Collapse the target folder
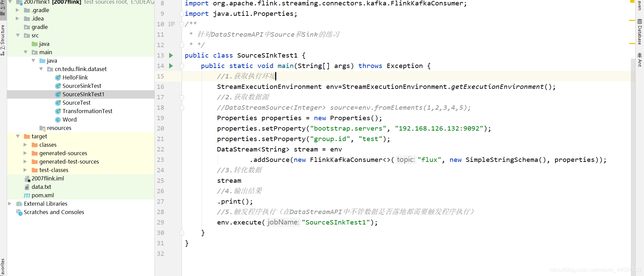The height and width of the screenshot is (276, 644). click(17, 136)
